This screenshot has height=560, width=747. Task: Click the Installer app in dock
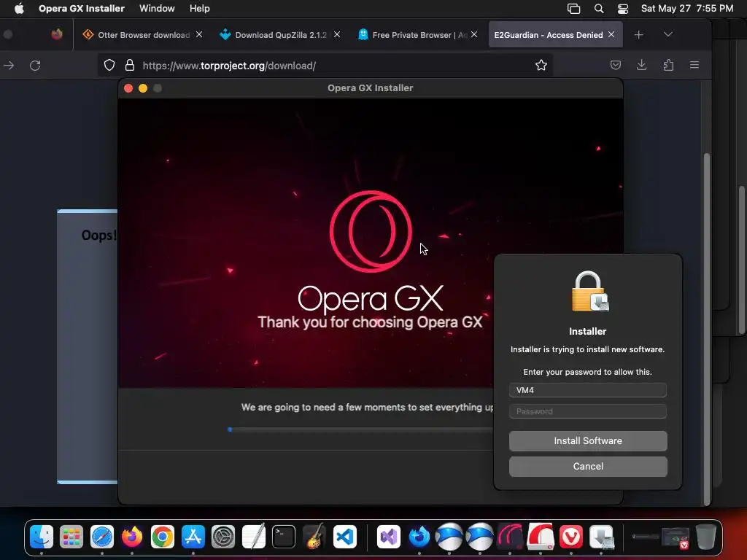pyautogui.click(x=601, y=537)
